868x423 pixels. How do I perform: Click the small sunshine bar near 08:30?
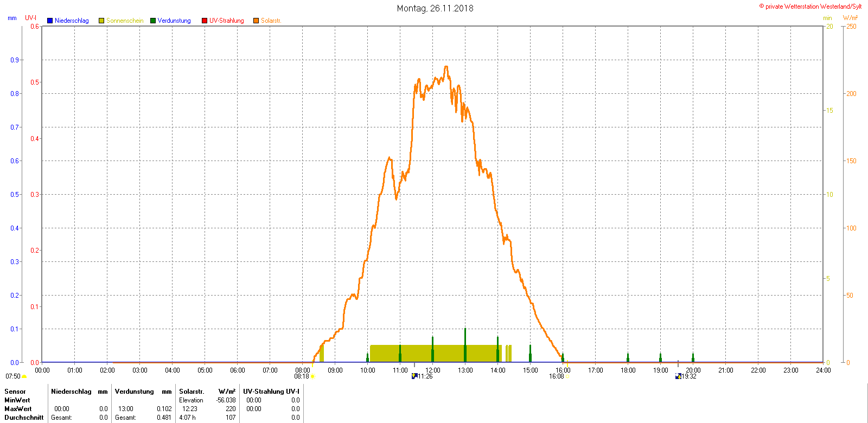pyautogui.click(x=322, y=354)
